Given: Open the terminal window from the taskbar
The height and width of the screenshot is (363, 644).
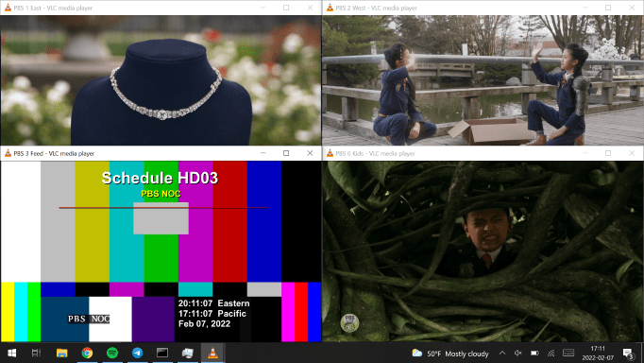Looking at the screenshot, I should click(x=162, y=353).
